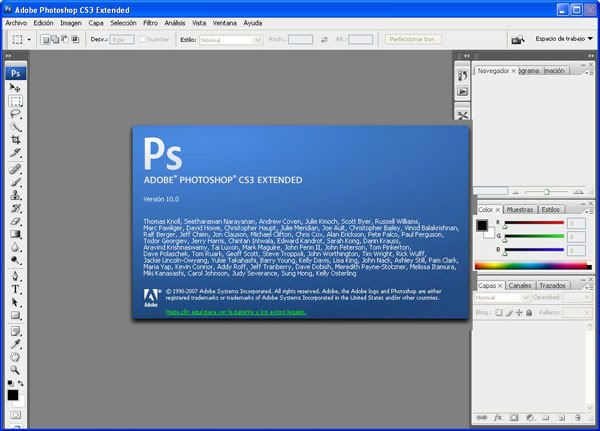Screen dimensions: 600x431
Task: Toggle Quick Mask mode button
Action: [16, 415]
